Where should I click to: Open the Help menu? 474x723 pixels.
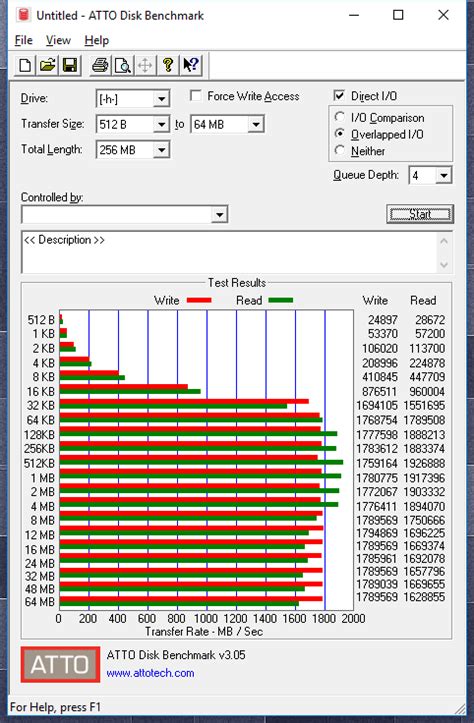coord(96,41)
